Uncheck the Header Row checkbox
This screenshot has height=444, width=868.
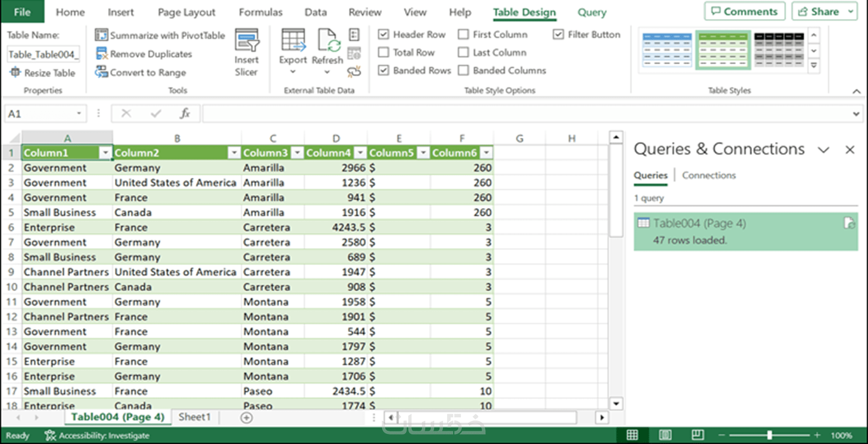point(384,35)
